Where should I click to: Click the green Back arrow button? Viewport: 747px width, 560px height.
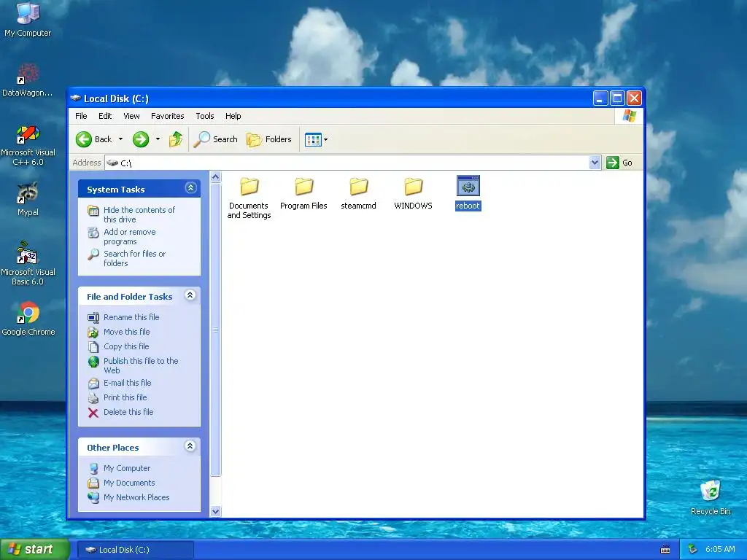84,139
